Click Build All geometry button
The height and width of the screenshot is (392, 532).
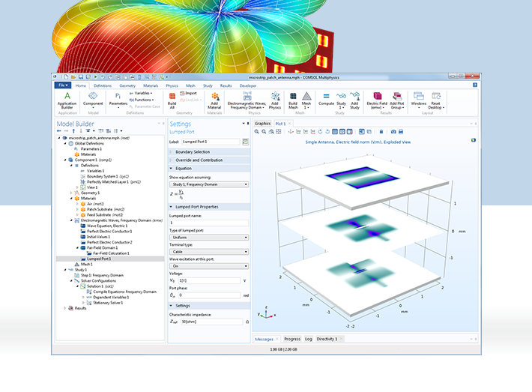click(x=172, y=100)
